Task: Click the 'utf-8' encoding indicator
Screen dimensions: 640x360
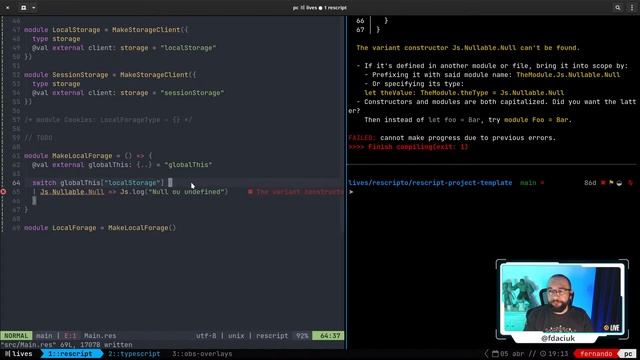Action: coord(206,336)
